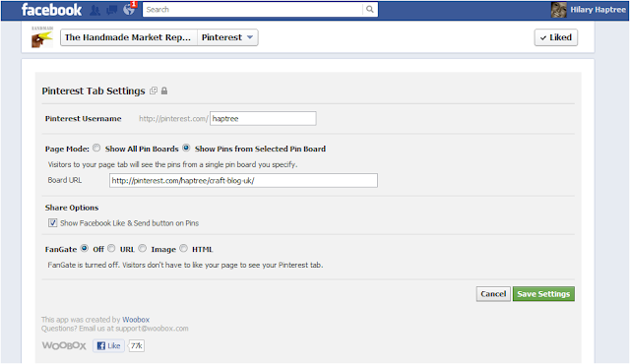630x364 pixels.
Task: Open the friend requests icon
Action: click(x=94, y=10)
